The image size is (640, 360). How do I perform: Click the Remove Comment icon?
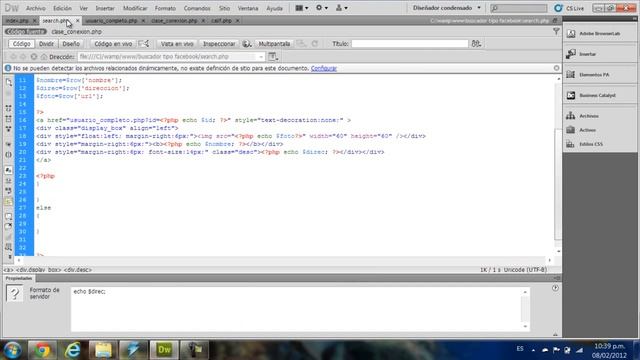(x=9, y=227)
